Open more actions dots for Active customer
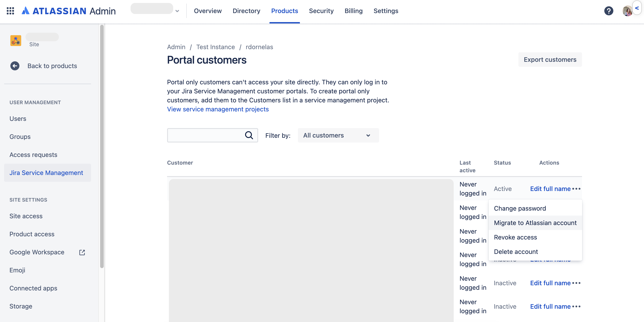Viewport: 644px width, 322px height. click(576, 189)
